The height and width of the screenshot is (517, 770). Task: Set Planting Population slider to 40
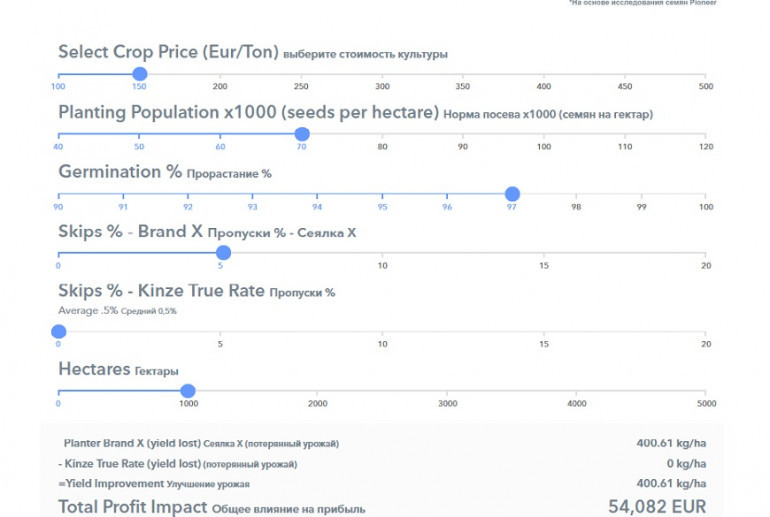pyautogui.click(x=58, y=134)
